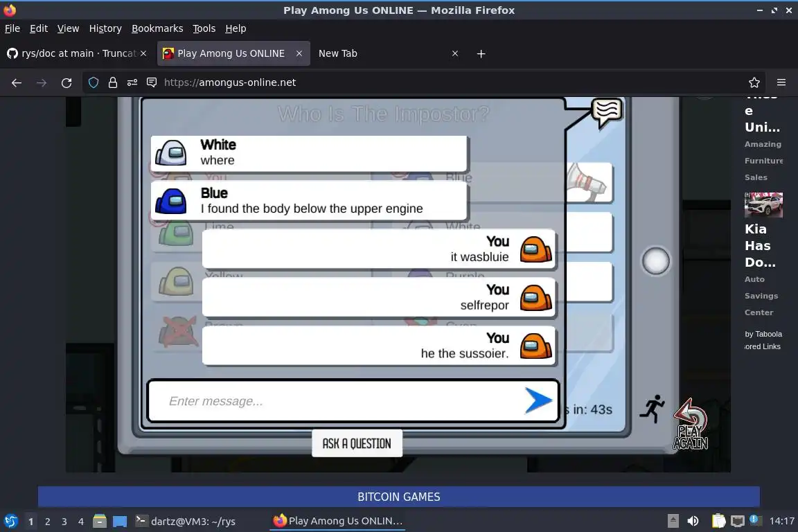
Task: Click your 'selfrepor' message
Action: 378,297
